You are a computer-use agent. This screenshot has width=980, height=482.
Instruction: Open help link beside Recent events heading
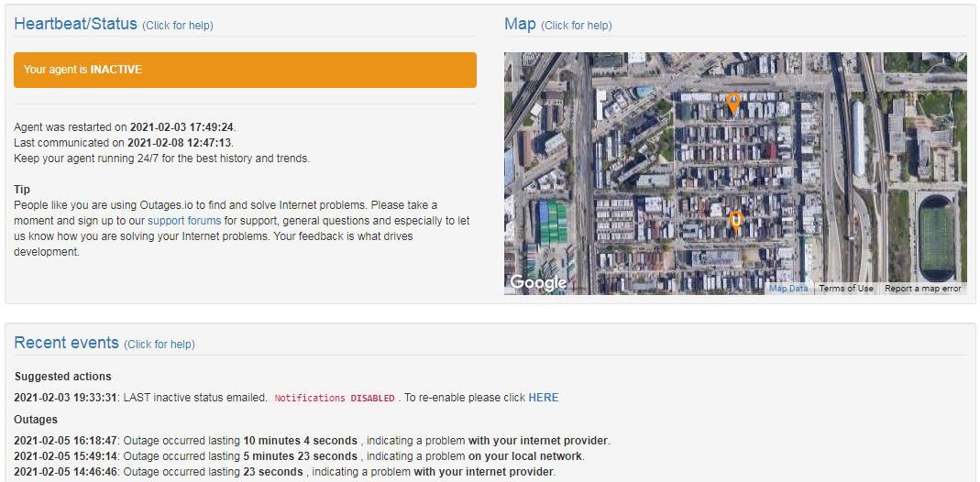[x=160, y=344]
